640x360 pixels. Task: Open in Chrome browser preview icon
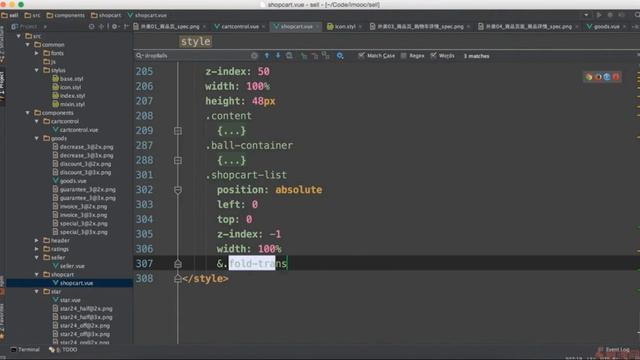point(589,77)
